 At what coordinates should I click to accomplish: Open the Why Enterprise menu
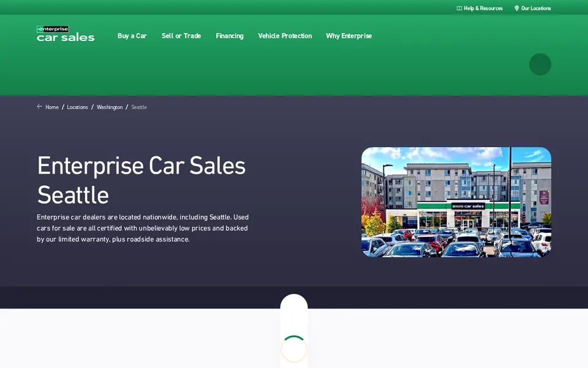click(x=349, y=36)
